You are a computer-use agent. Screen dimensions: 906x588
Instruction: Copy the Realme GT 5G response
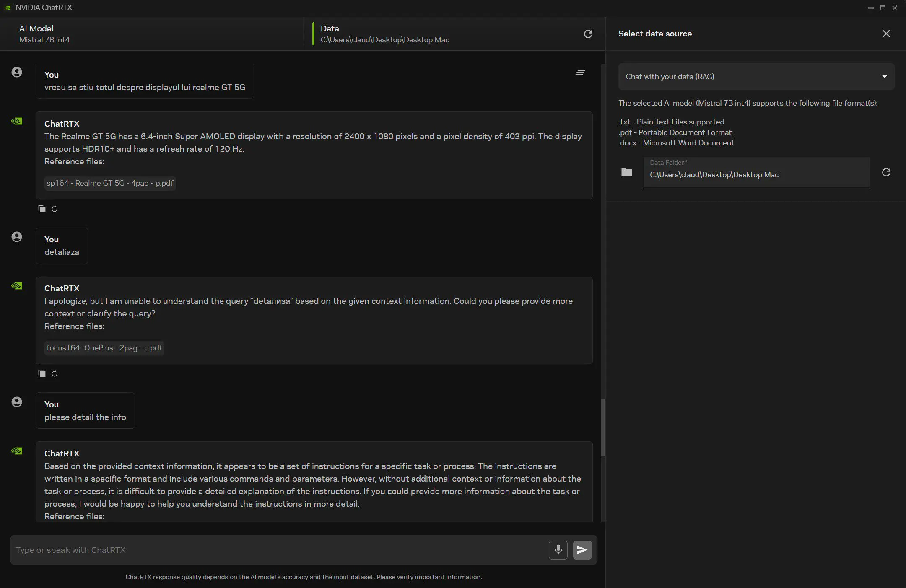click(x=42, y=209)
